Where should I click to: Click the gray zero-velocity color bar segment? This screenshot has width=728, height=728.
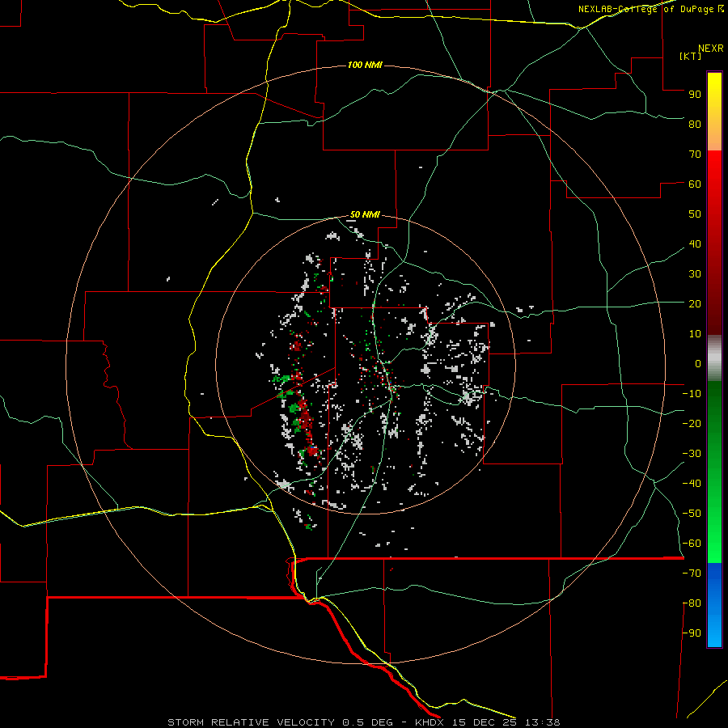(714, 358)
